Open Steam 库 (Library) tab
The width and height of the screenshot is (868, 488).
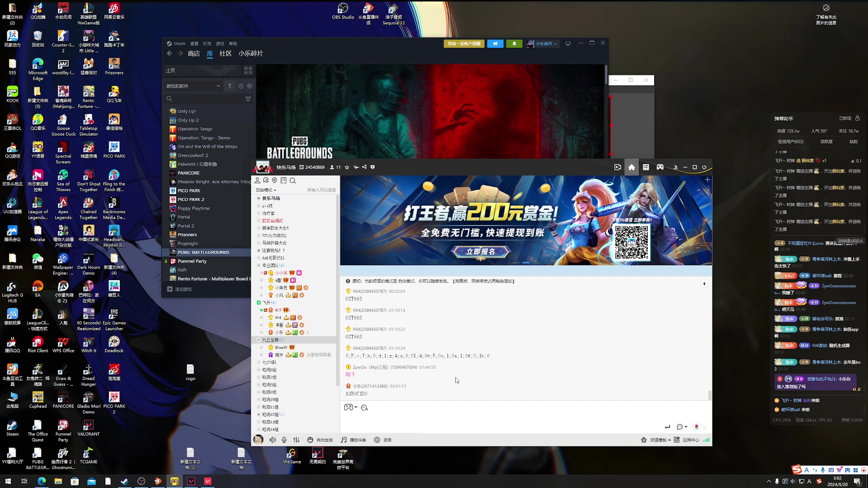click(x=210, y=53)
